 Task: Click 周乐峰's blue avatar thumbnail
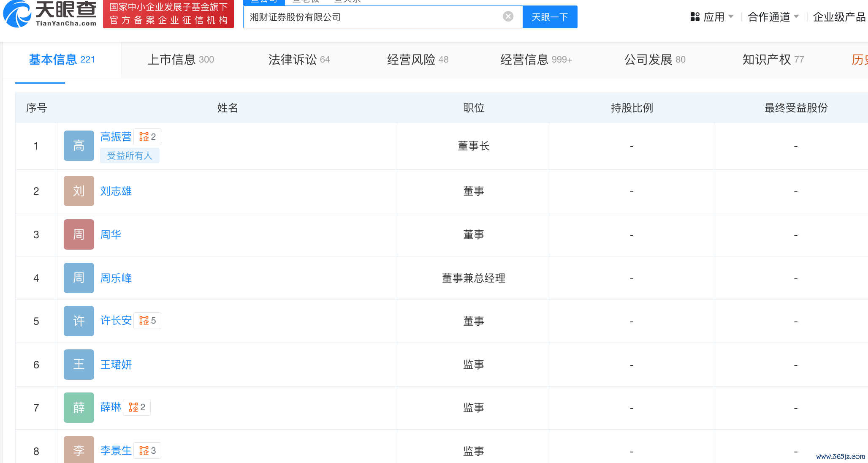coord(79,278)
